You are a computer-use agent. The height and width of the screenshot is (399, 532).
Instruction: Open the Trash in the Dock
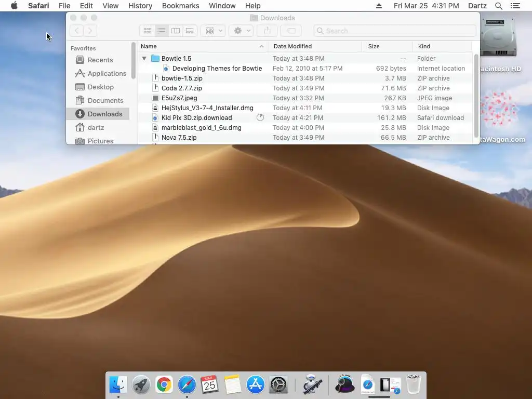click(x=413, y=384)
